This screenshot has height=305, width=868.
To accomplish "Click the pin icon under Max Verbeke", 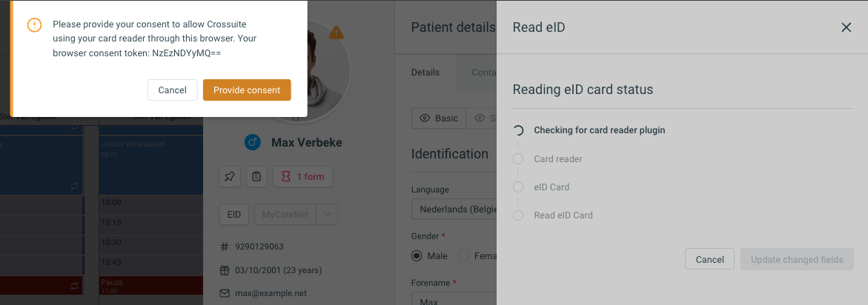I will pyautogui.click(x=230, y=177).
